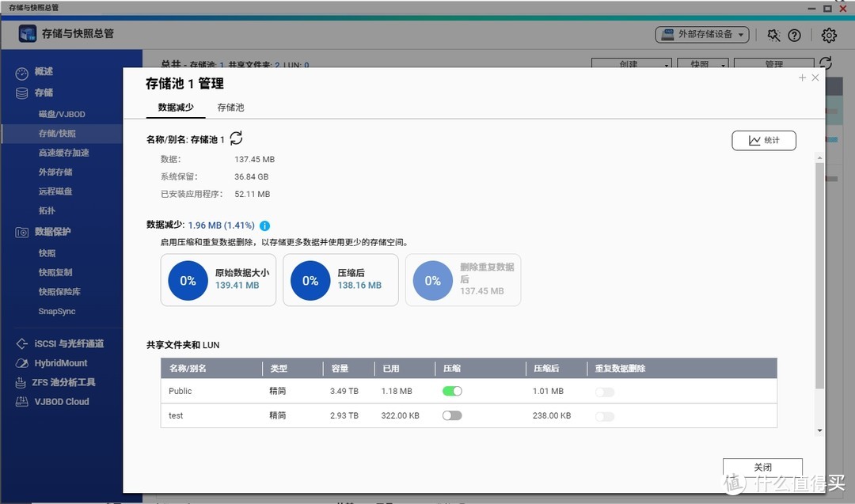Disable compression on the Public folder
Viewport: 855px width, 504px height.
pyautogui.click(x=452, y=390)
